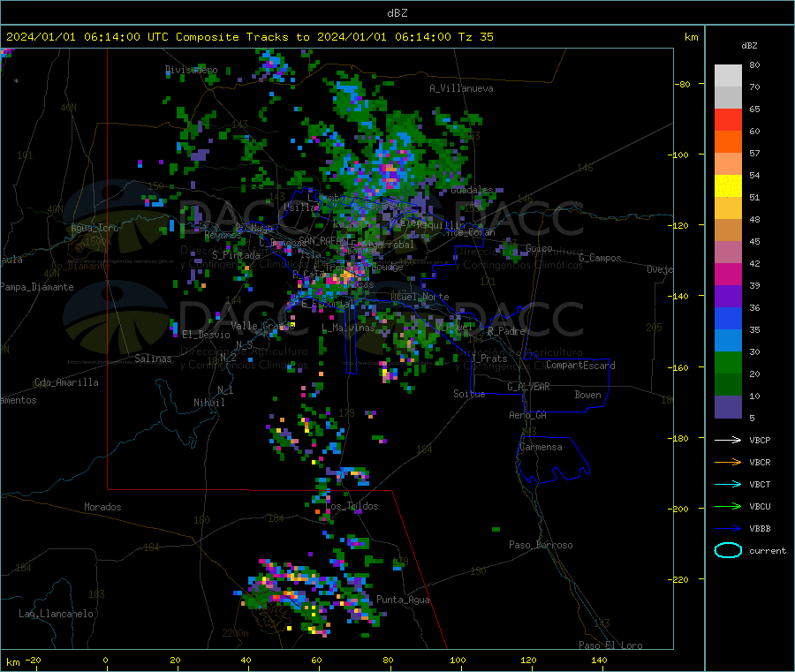Click the 'current' legend label

(768, 550)
